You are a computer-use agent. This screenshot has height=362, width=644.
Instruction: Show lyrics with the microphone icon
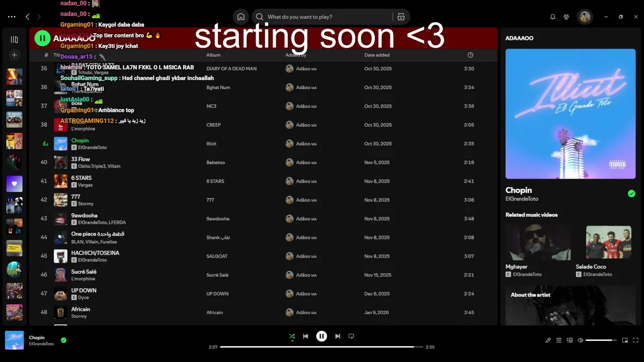click(x=548, y=340)
